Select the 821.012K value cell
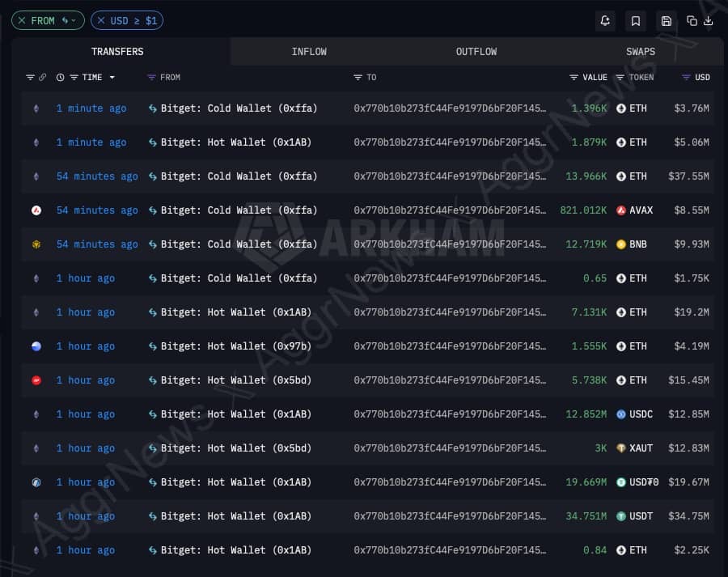The image size is (728, 577). 583,210
